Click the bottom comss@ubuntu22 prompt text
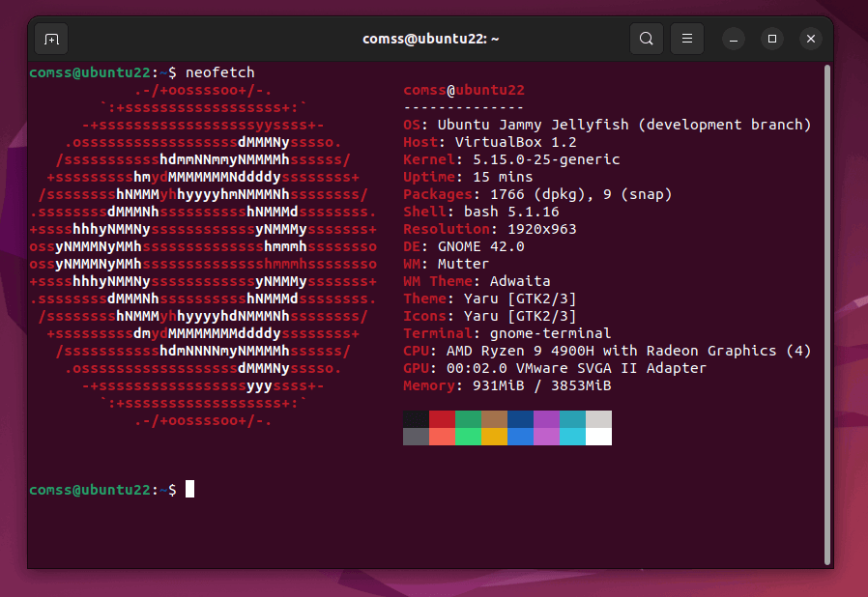This screenshot has width=868, height=597. point(103,490)
